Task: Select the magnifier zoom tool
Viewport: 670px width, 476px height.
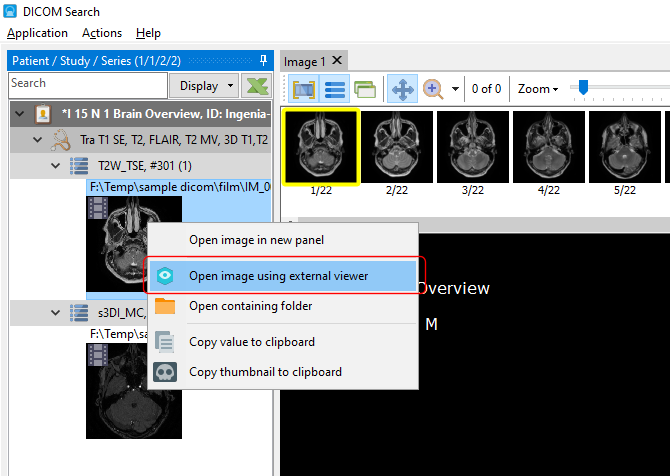Action: tap(433, 89)
